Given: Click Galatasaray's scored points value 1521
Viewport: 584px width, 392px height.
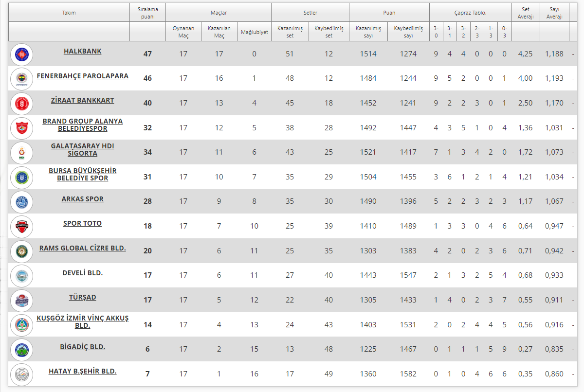Looking at the screenshot, I should pos(368,152).
